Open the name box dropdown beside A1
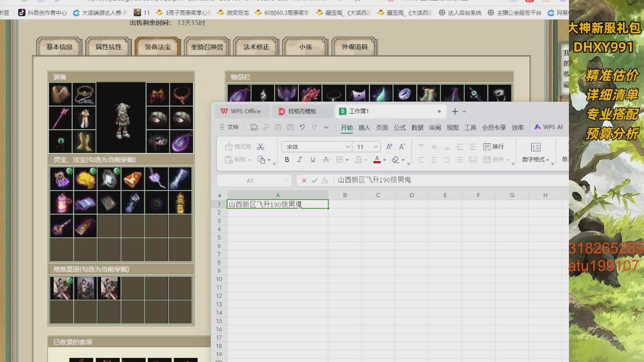The width and height of the screenshot is (644, 362). pos(286,180)
